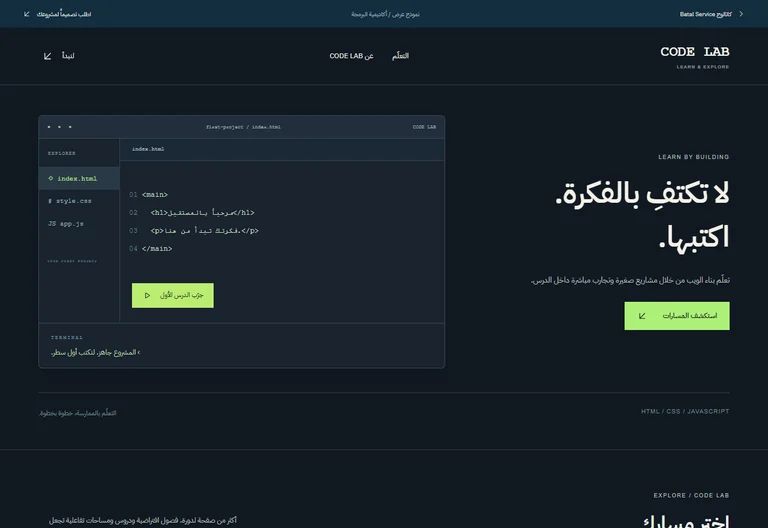Click the headline لا تكتفِ بالفكرة
Screen dimensions: 768x528
642,193
